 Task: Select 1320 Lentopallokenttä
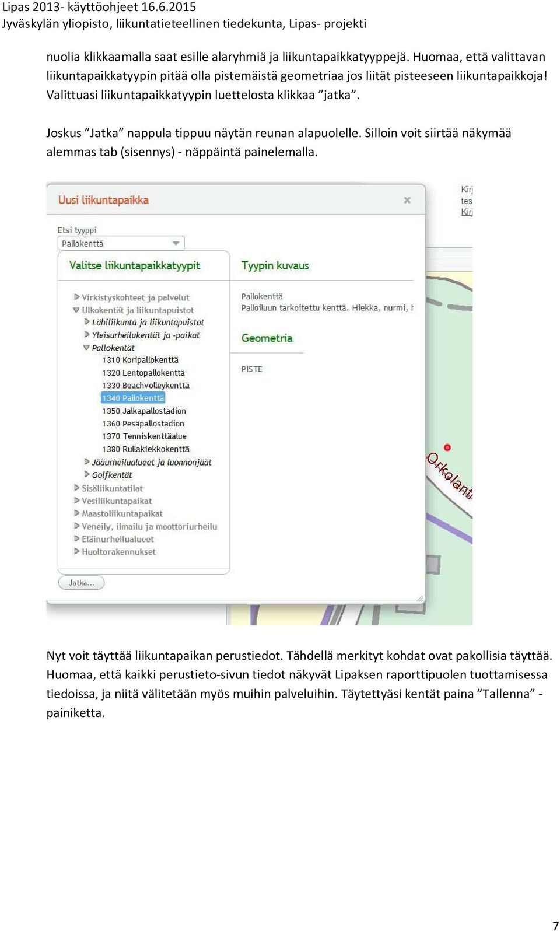(143, 373)
